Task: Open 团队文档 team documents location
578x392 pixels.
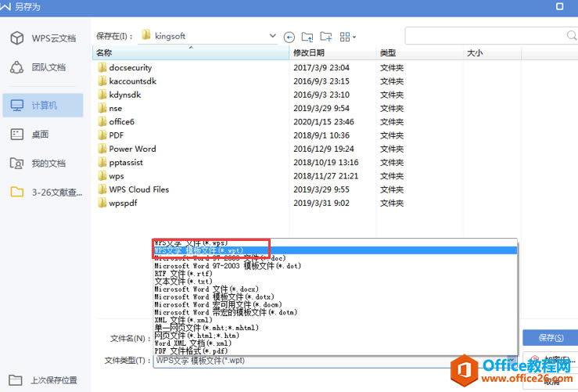Action: 38,67
